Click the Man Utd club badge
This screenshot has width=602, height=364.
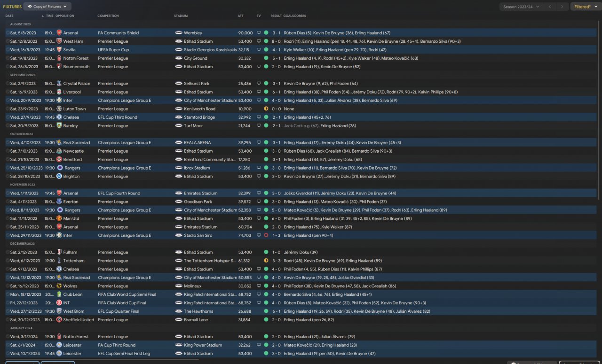pyautogui.click(x=59, y=219)
